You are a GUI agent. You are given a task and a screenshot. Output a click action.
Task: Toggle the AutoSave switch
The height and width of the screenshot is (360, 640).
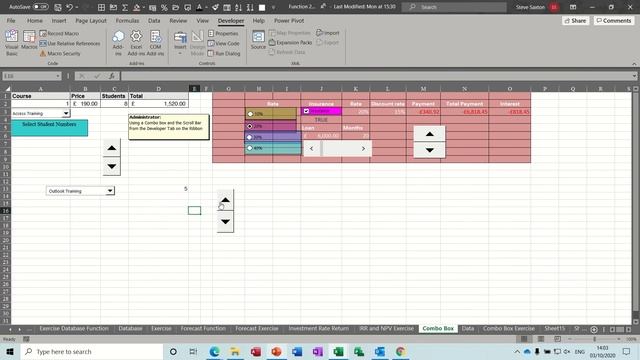(x=40, y=7)
